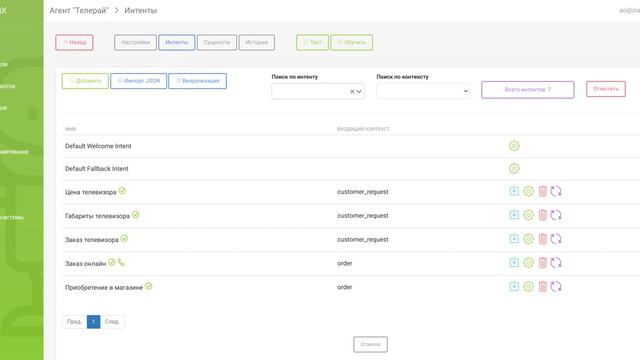
Task: Select page 1 in pagination
Action: tap(93, 322)
